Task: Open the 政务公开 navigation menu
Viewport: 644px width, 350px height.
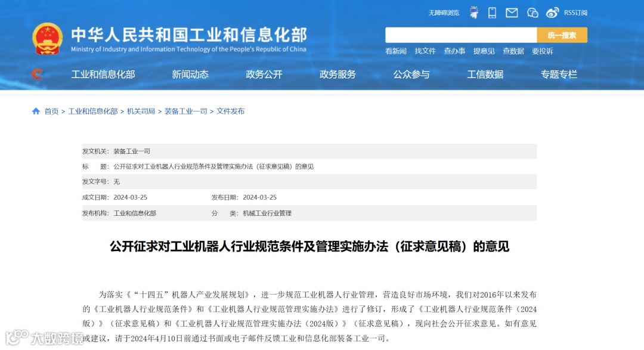Action: pyautogui.click(x=264, y=75)
